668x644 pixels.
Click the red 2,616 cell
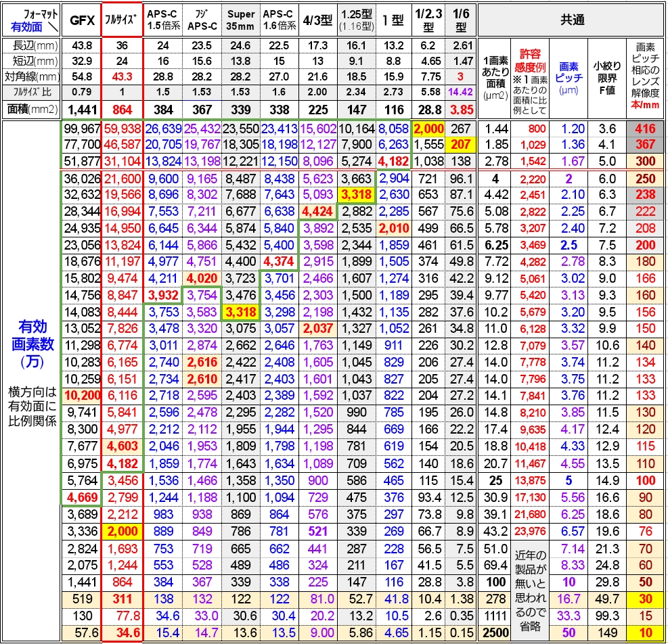tap(202, 363)
